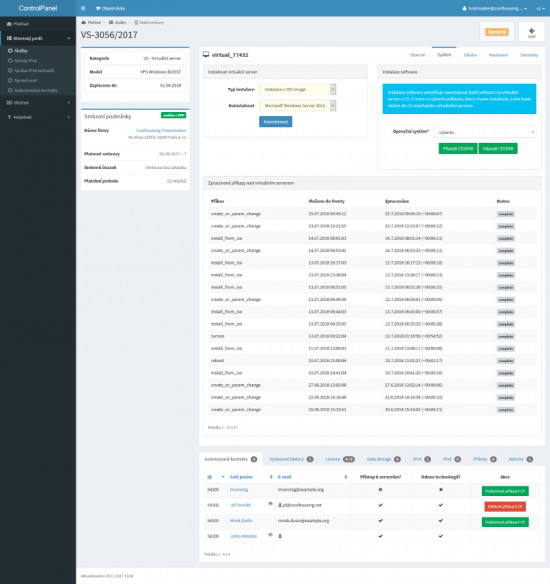Image resolution: width=550 pixels, height=584 pixels.
Task: Click the monitor icon beside virtual_77432
Action: coord(206,55)
